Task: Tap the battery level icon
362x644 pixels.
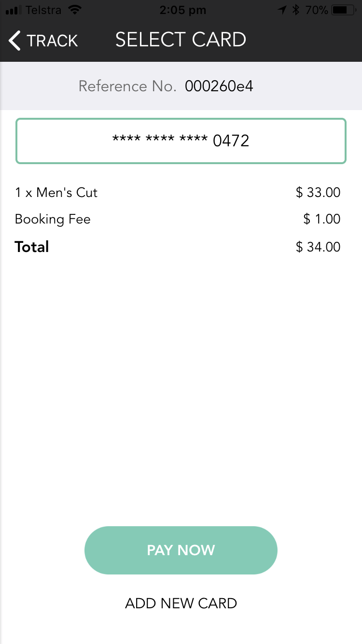Action: pos(342,10)
